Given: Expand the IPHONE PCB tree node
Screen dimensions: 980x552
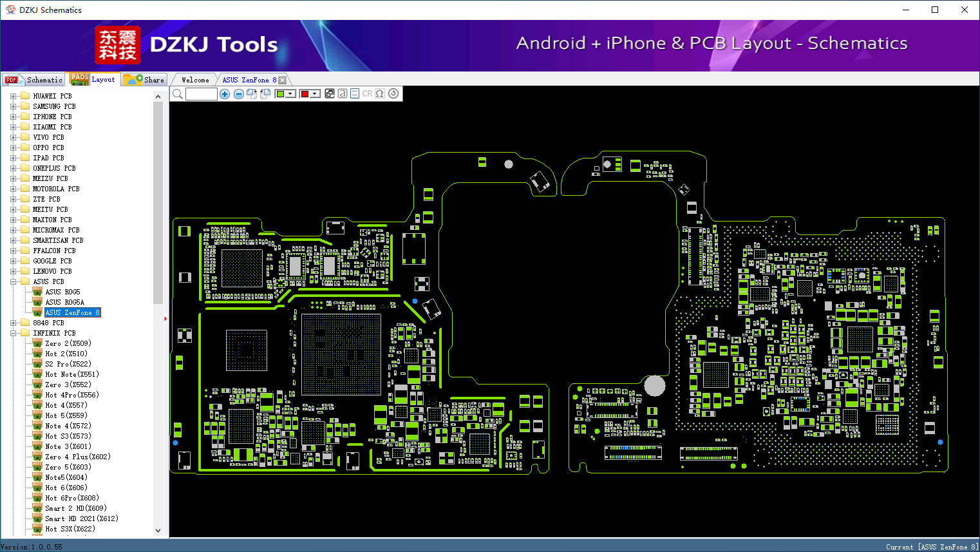Looking at the screenshot, I should point(13,117).
